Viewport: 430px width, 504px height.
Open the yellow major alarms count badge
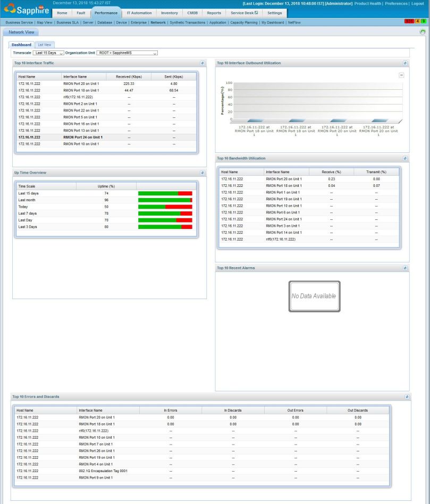tap(418, 21)
